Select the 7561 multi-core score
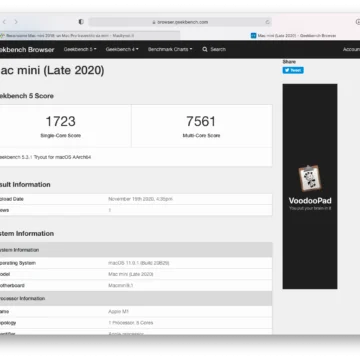The image size is (360, 360). coord(201,121)
